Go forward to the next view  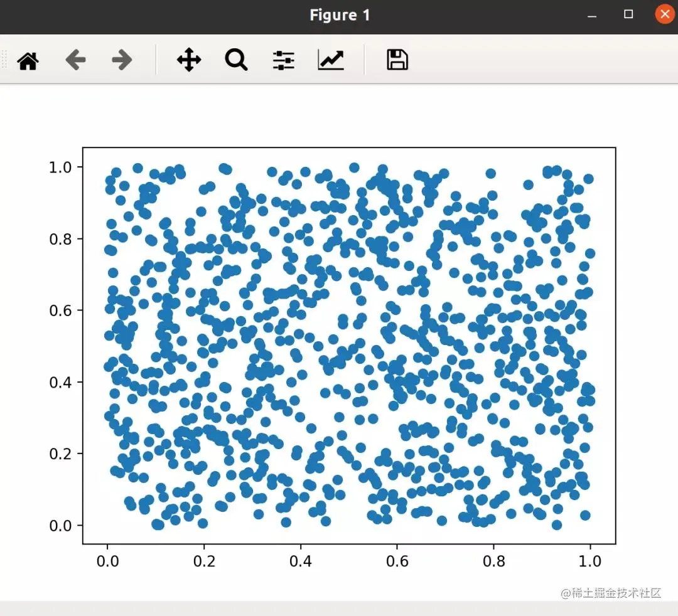(122, 60)
